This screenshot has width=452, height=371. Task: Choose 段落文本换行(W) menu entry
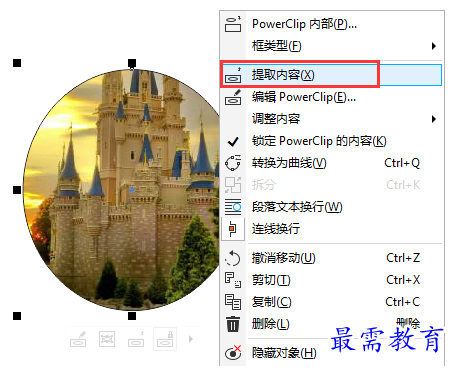(x=332, y=207)
